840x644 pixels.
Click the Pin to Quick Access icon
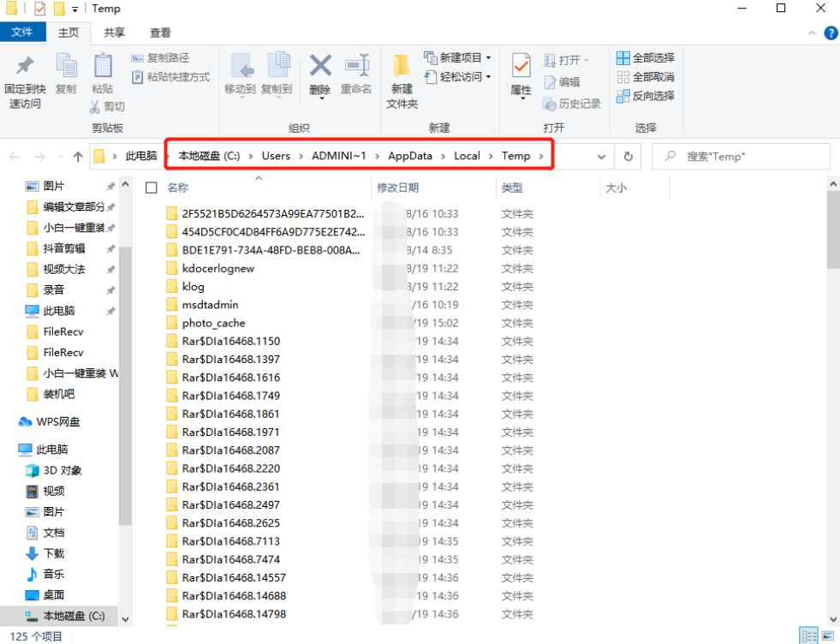click(x=25, y=67)
